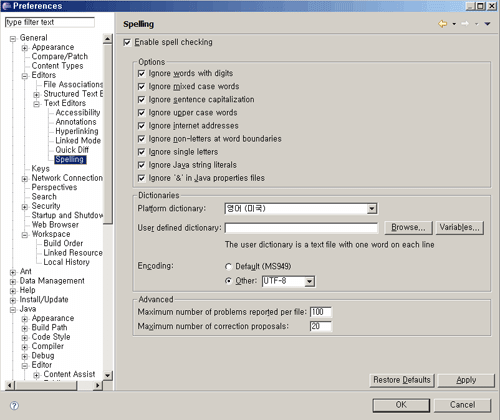Toggle Ignore upper case words
This screenshot has height=420, width=500.
click(x=141, y=113)
